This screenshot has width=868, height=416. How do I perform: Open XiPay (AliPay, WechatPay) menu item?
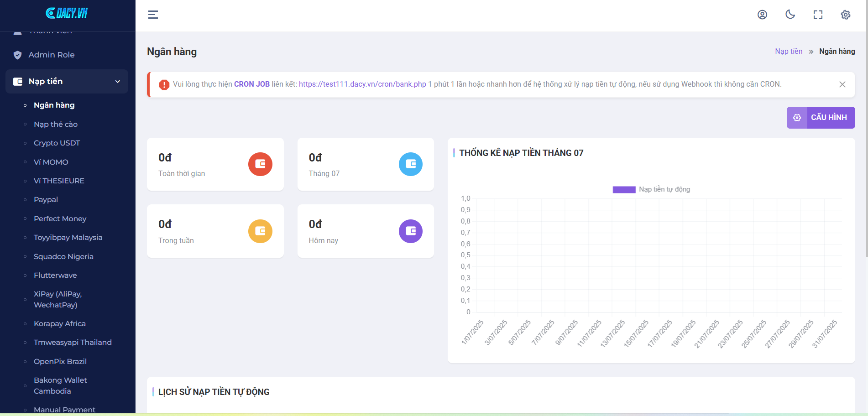tap(58, 300)
